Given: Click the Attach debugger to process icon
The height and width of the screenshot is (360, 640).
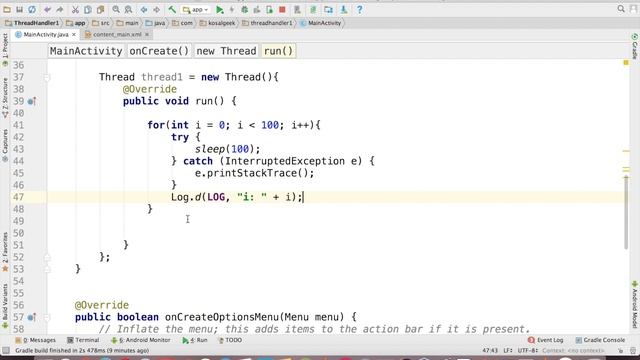Looking at the screenshot, I should pos(269,9).
